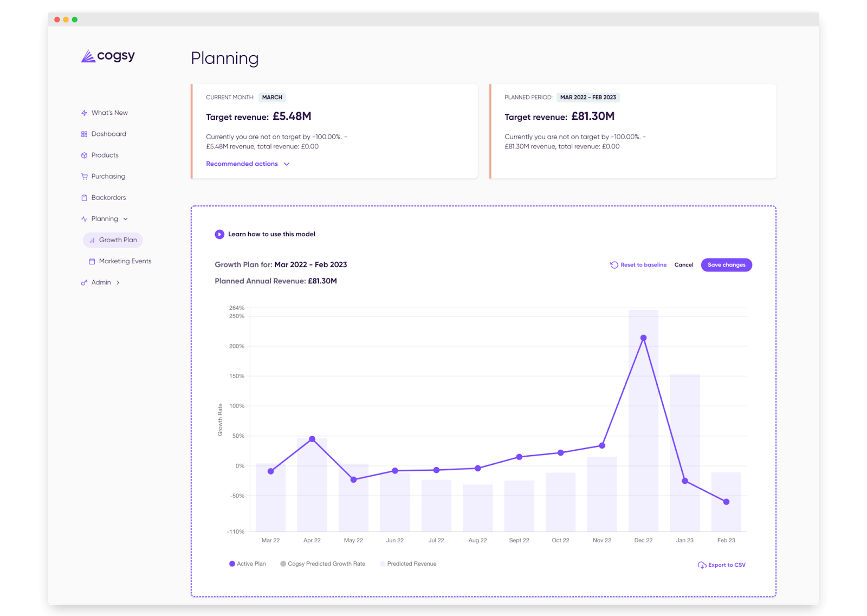Click the What's New lightning icon
The image size is (867, 616).
click(84, 113)
